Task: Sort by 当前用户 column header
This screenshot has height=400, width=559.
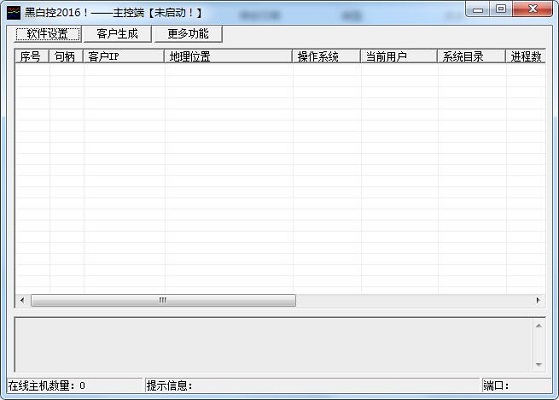Action: coord(399,56)
